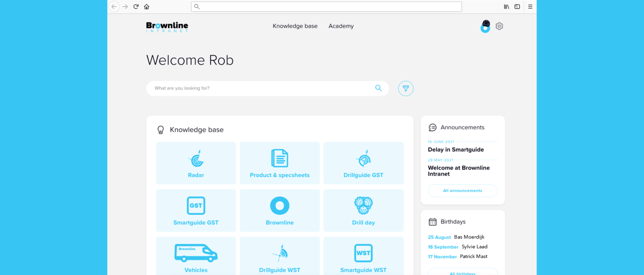This screenshot has width=644, height=275.
Task: Click the 'What are you looking for?' search field
Action: [x=268, y=88]
